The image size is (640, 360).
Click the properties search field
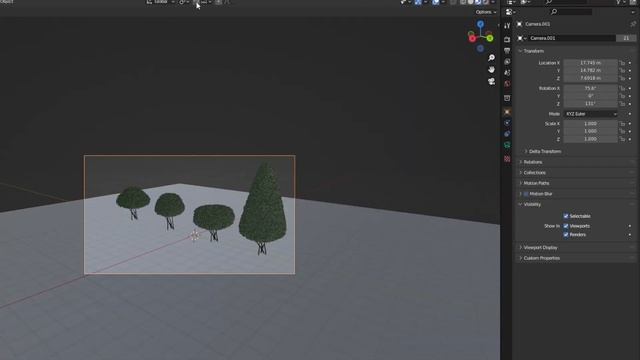pos(571,12)
